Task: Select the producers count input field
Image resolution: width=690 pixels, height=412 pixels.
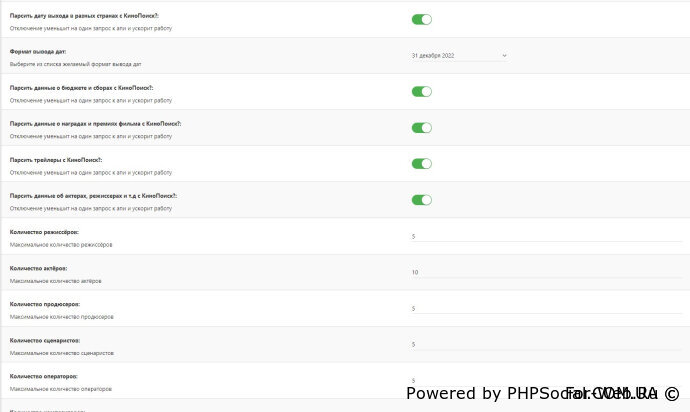Action: pyautogui.click(x=545, y=308)
